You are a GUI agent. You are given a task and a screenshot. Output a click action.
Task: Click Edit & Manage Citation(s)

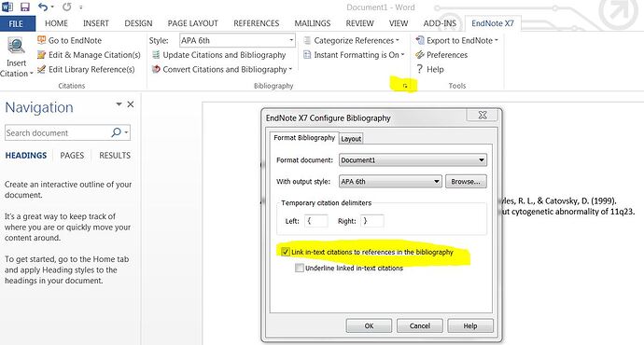coord(89,55)
